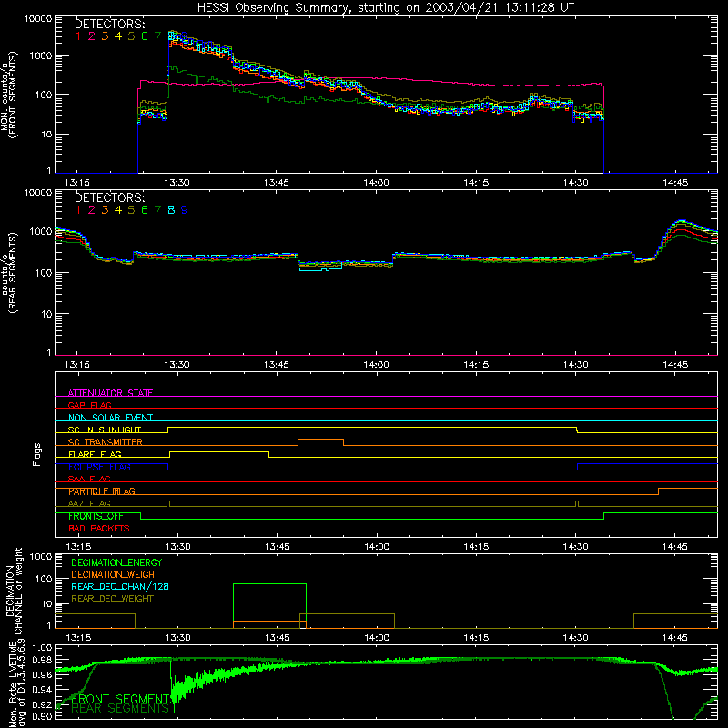Click the vertical Flags axis title
This screenshot has width=728, height=728.
coord(37,454)
